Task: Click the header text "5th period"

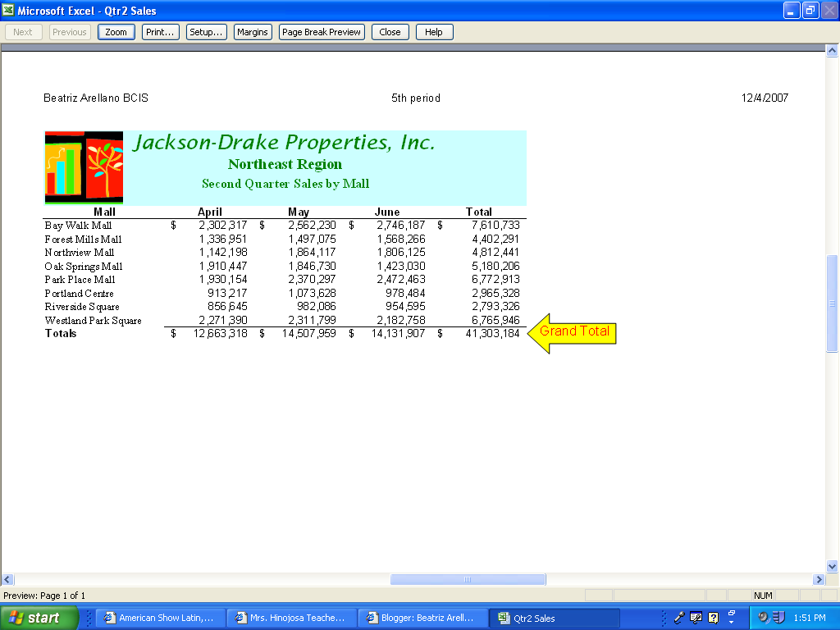Action: tap(416, 98)
